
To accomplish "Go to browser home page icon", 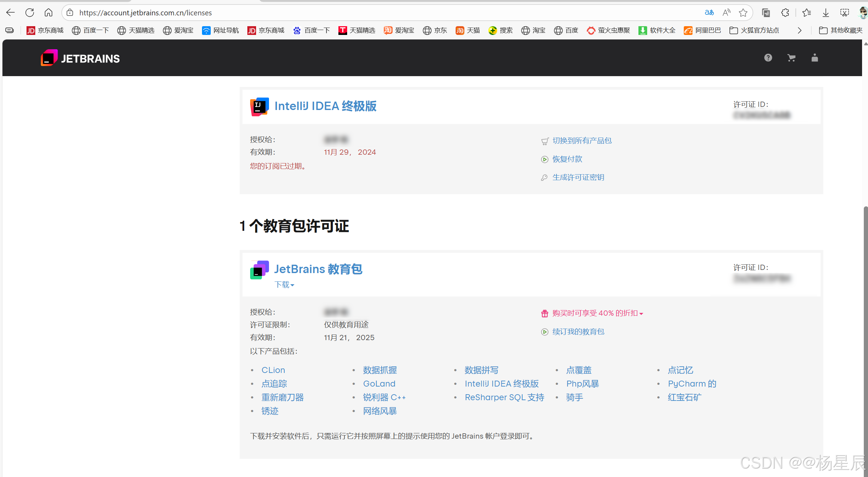I will [x=48, y=13].
